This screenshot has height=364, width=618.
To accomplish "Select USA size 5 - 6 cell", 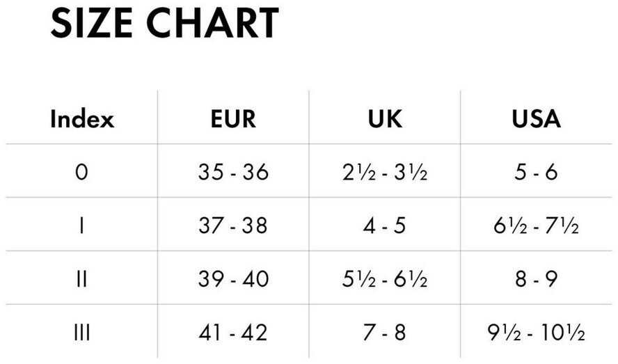I will click(x=536, y=172).
